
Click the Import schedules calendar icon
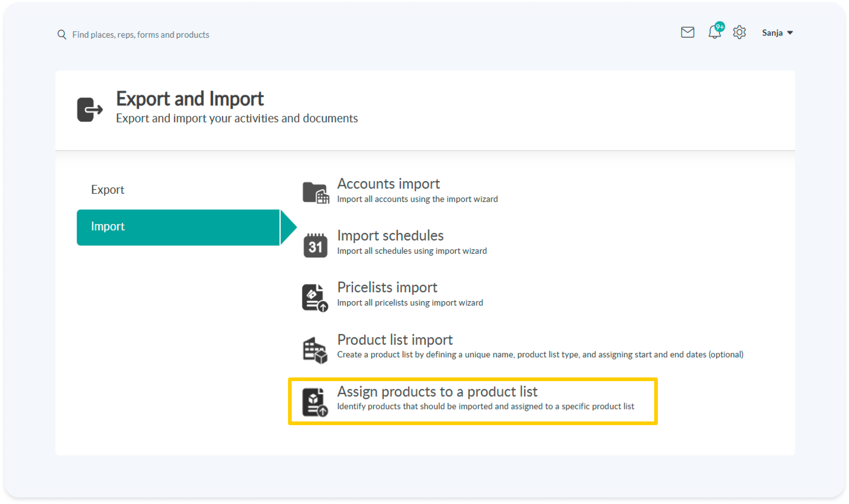(x=315, y=245)
